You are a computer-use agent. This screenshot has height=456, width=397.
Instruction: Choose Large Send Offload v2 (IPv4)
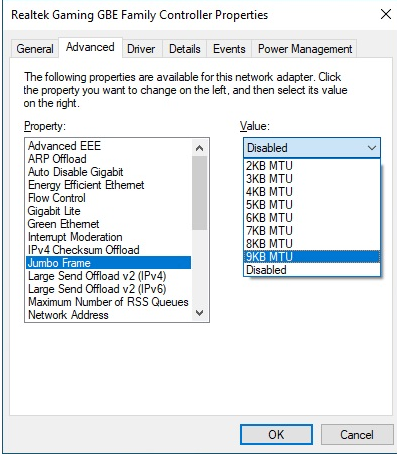point(108,276)
